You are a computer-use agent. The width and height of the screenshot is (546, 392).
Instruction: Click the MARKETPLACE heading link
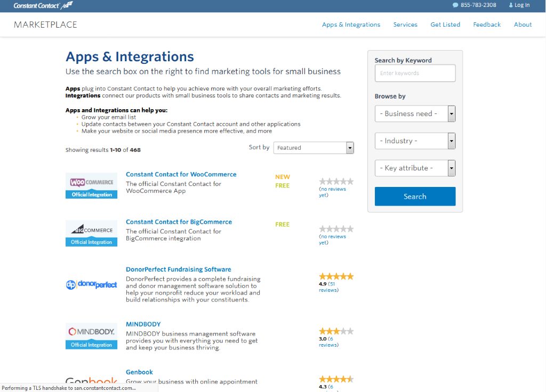tap(45, 24)
